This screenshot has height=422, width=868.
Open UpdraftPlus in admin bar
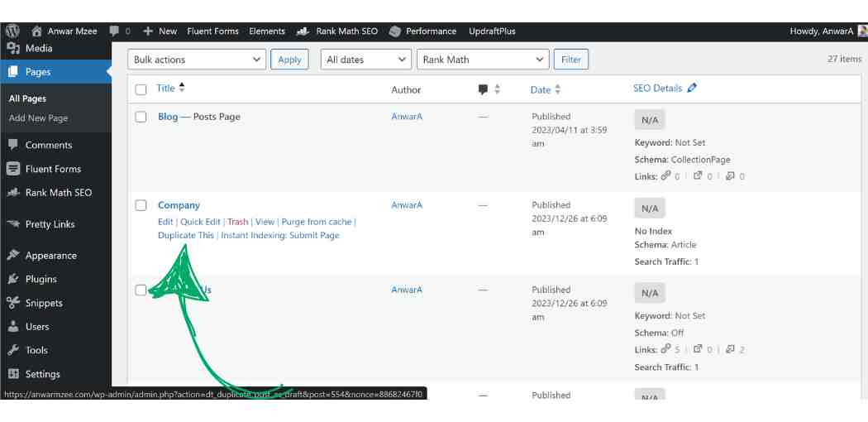tap(492, 31)
